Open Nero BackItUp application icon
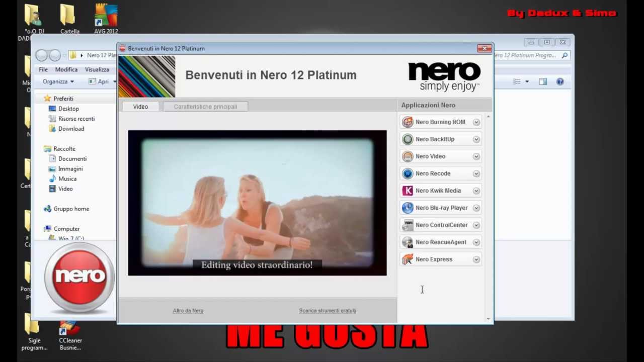 pyautogui.click(x=408, y=139)
